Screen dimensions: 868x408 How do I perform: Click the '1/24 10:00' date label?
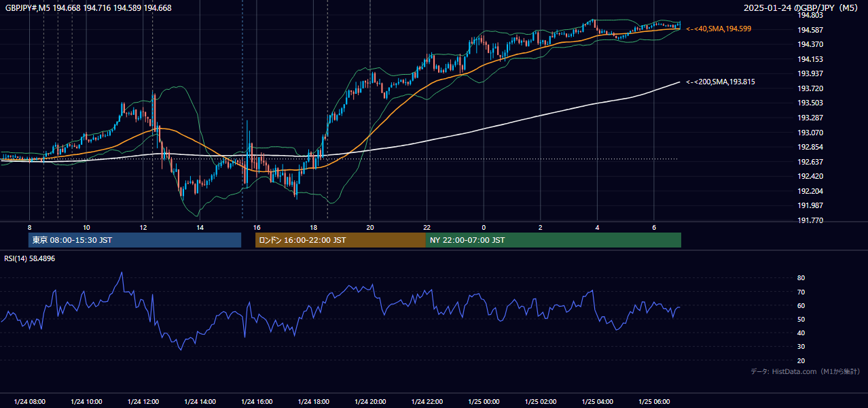pos(86,402)
